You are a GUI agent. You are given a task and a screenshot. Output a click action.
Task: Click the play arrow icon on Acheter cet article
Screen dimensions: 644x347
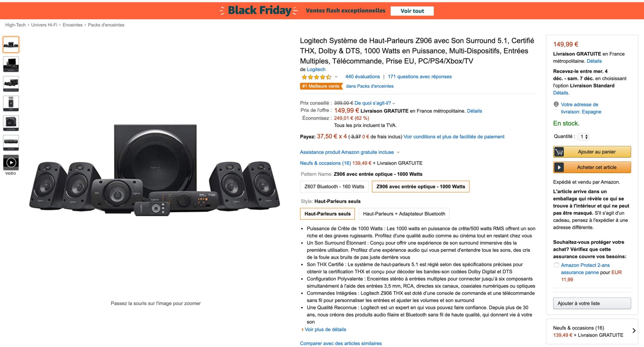pyautogui.click(x=559, y=167)
